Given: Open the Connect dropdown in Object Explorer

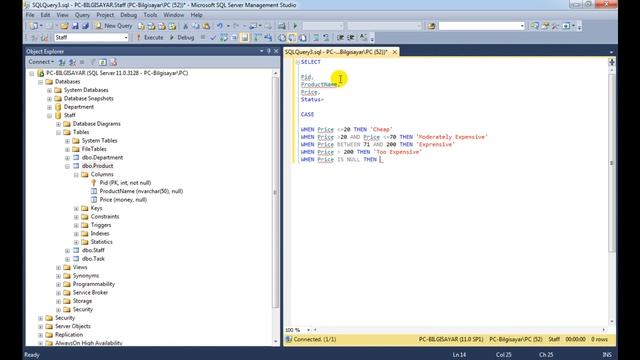Looking at the screenshot, I should 41,62.
